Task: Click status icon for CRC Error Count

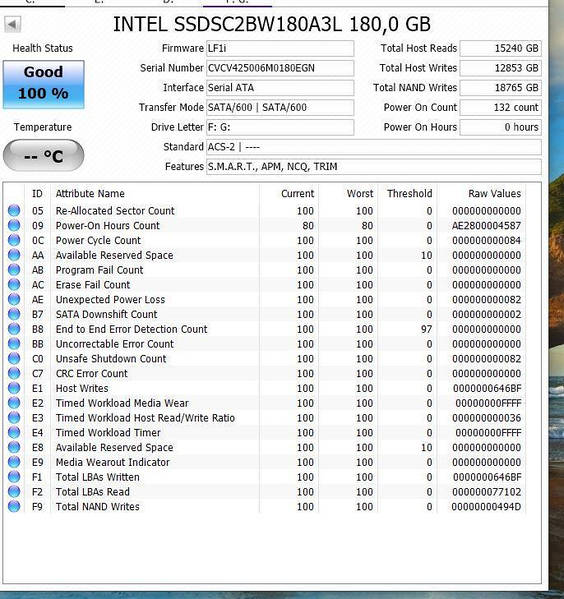Action: pos(14,373)
